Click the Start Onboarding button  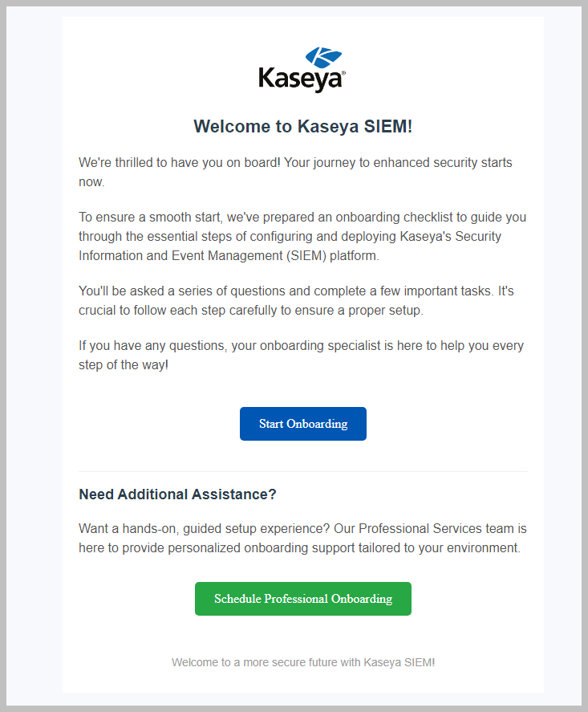[302, 423]
